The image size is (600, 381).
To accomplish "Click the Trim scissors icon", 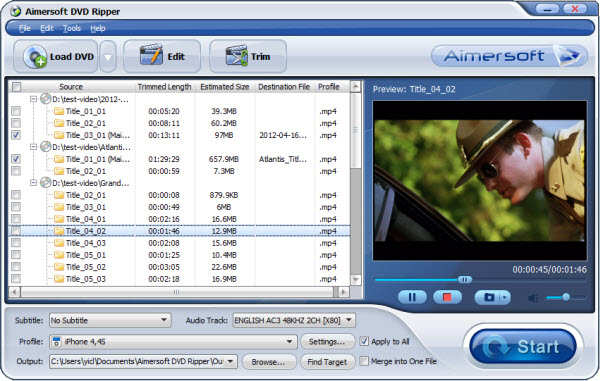I will (236, 56).
